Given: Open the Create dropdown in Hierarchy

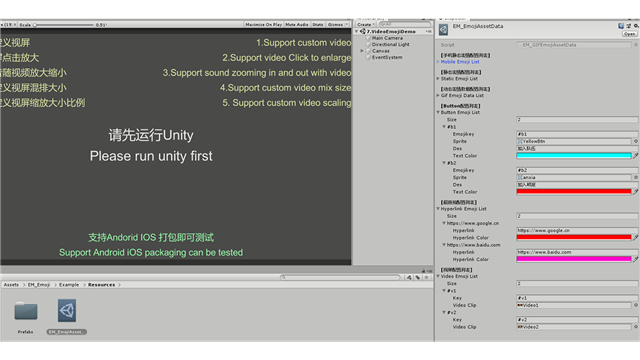Looking at the screenshot, I should click(x=366, y=24).
